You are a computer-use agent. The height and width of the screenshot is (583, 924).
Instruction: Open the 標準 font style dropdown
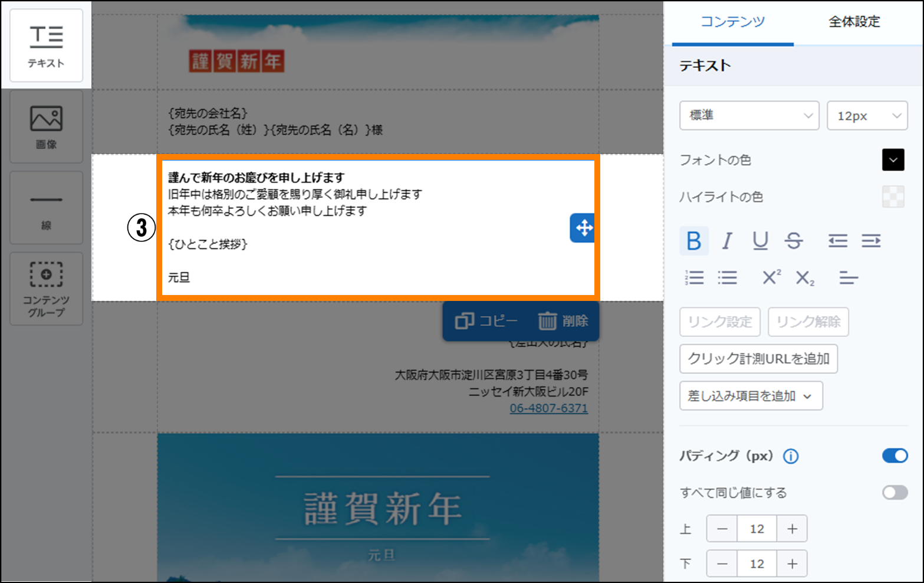pyautogui.click(x=749, y=116)
